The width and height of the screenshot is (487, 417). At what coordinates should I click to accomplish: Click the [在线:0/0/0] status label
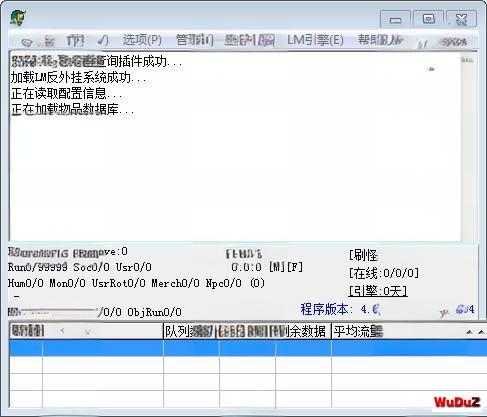384,273
